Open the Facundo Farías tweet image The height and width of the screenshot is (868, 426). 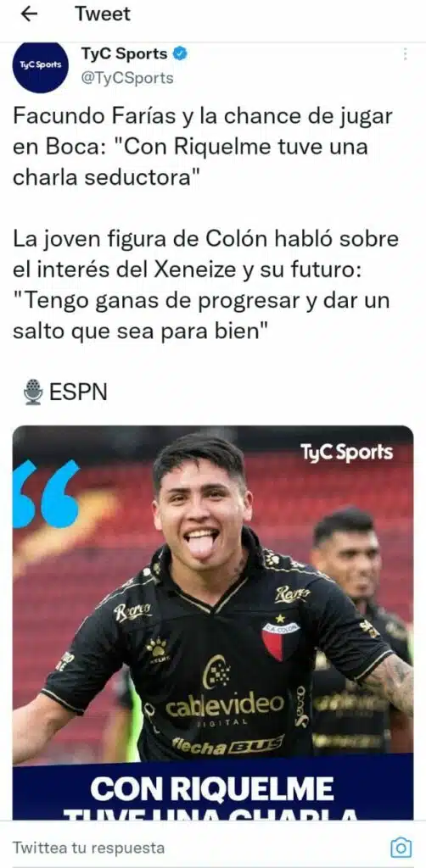pos(213,622)
